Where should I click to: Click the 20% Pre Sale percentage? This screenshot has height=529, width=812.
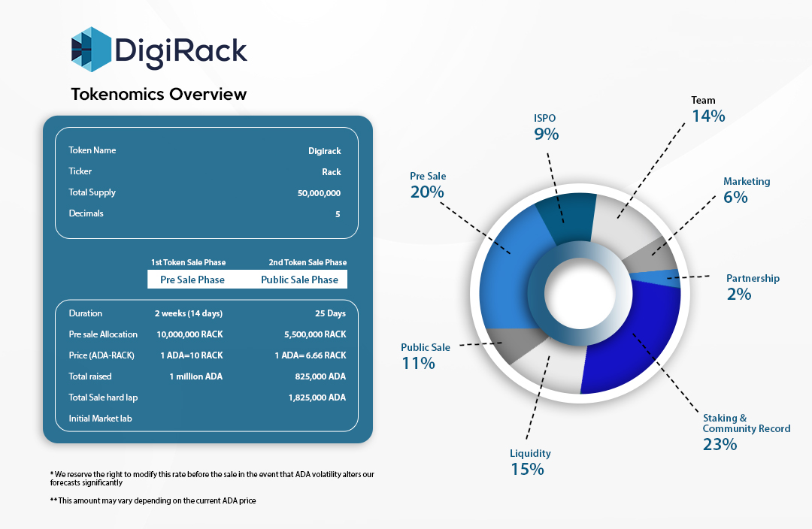427,192
